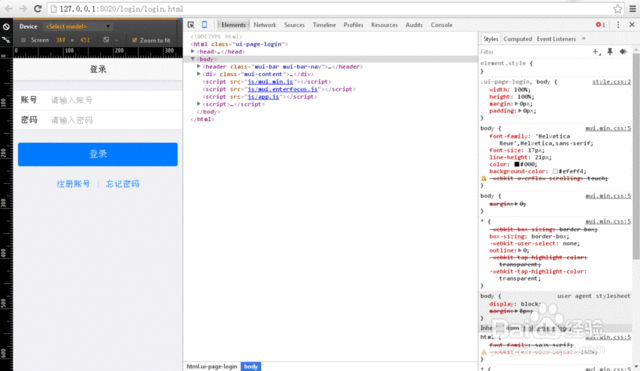Select the Styles sidebar tab
This screenshot has height=371, width=640.
pos(490,39)
